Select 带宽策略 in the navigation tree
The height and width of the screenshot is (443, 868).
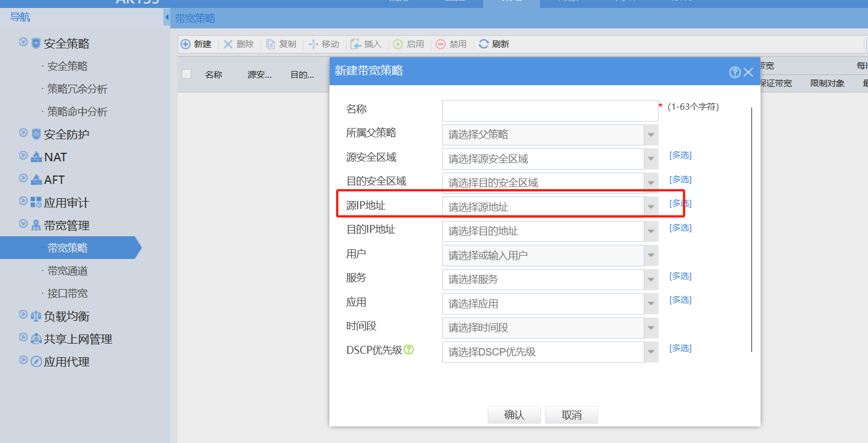68,248
